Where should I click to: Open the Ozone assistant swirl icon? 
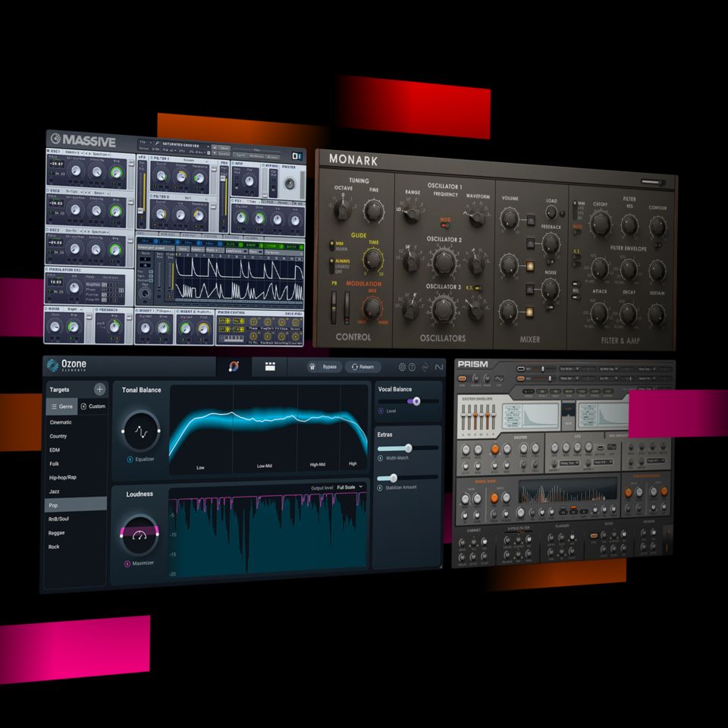click(234, 366)
